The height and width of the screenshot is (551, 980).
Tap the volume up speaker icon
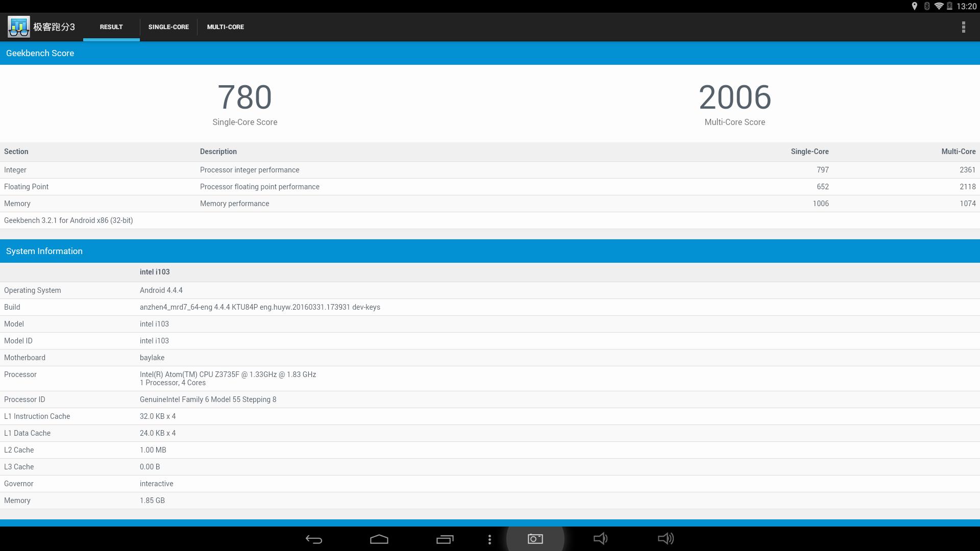tap(666, 539)
